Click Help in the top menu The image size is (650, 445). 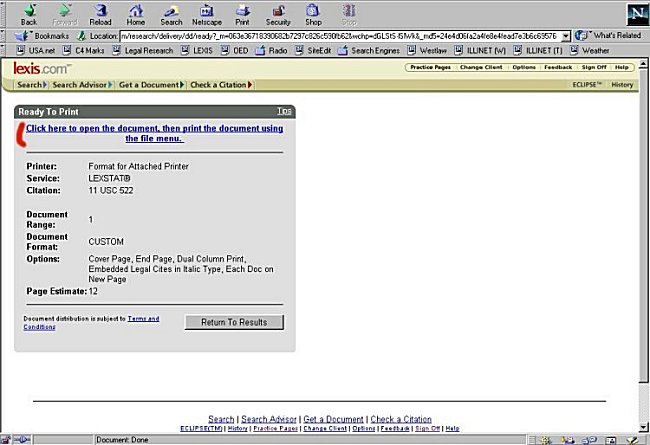point(621,67)
